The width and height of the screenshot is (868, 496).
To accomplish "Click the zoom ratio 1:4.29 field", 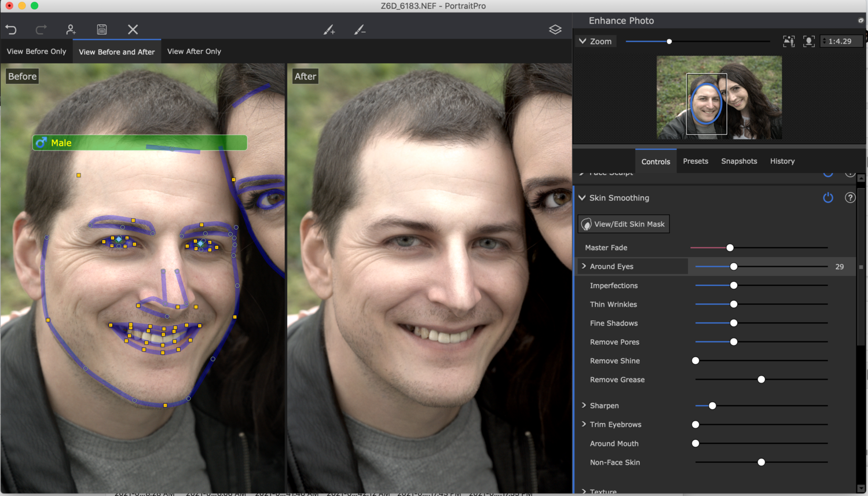I will click(842, 41).
